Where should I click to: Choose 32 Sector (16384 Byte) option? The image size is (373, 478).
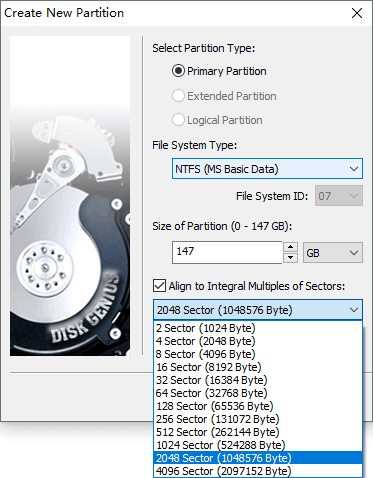(x=258, y=380)
